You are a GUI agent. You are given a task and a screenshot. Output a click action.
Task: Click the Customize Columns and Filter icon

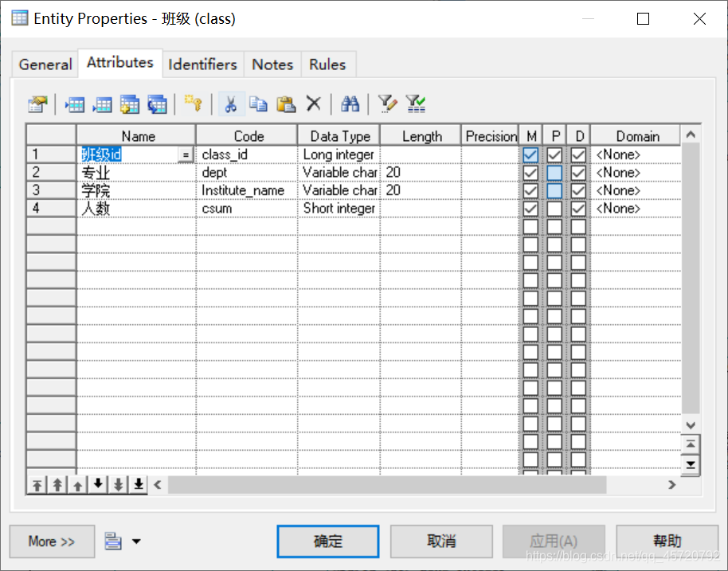tap(387, 104)
